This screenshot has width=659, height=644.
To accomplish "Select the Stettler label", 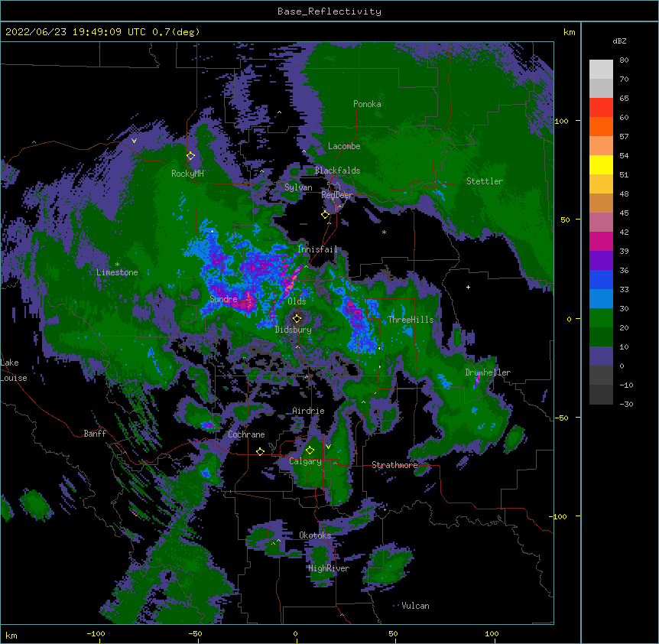I will point(485,181).
